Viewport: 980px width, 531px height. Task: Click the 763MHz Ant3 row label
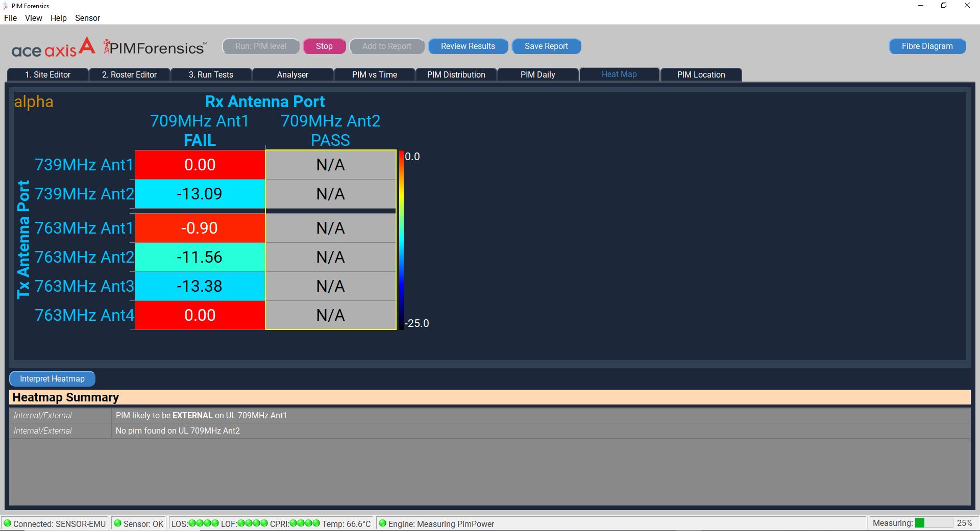[84, 286]
